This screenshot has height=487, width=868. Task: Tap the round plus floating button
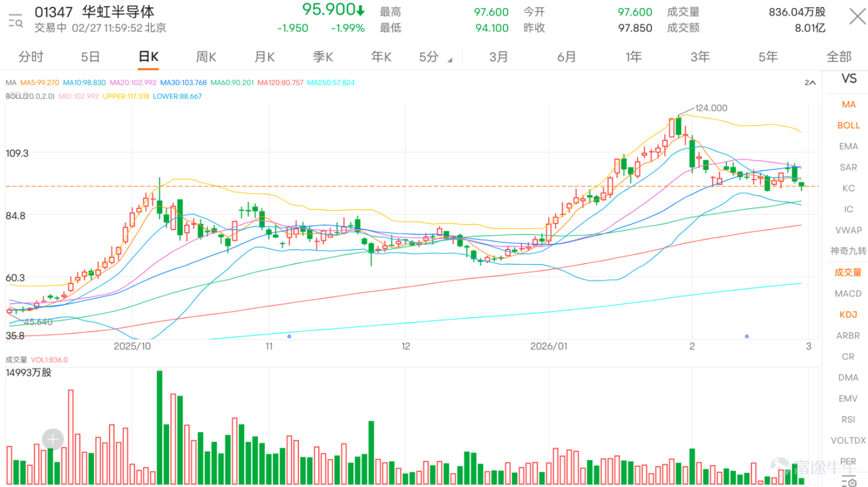click(x=53, y=439)
